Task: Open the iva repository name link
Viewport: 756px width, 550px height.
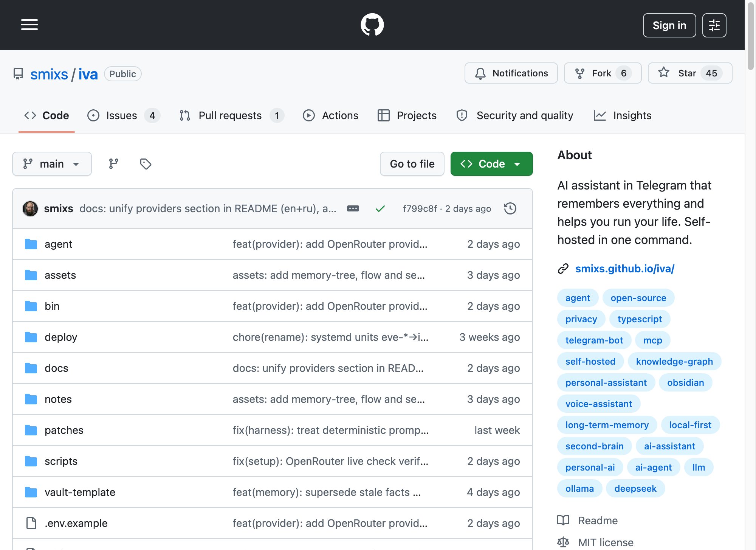Action: pos(88,74)
